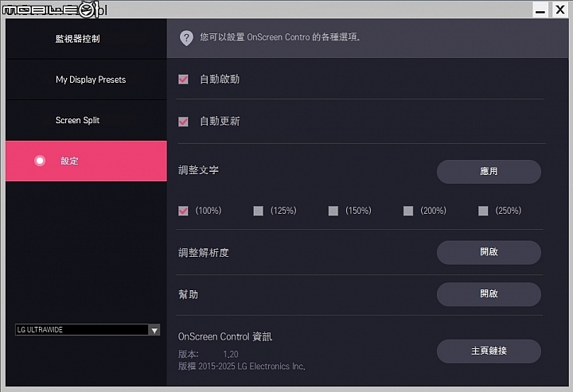
Task: Click the question mark help icon
Action: (x=186, y=37)
